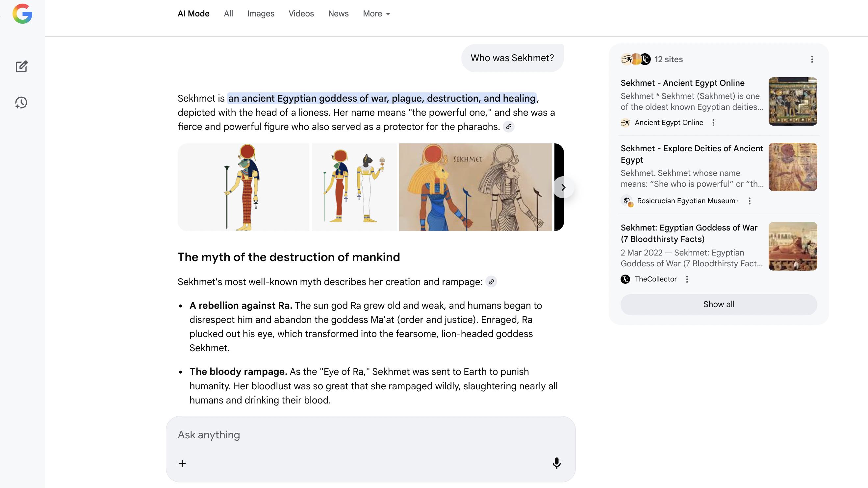The height and width of the screenshot is (488, 868).
Task: Click the first Sekhmet illustration thumbnail
Action: coord(243,187)
